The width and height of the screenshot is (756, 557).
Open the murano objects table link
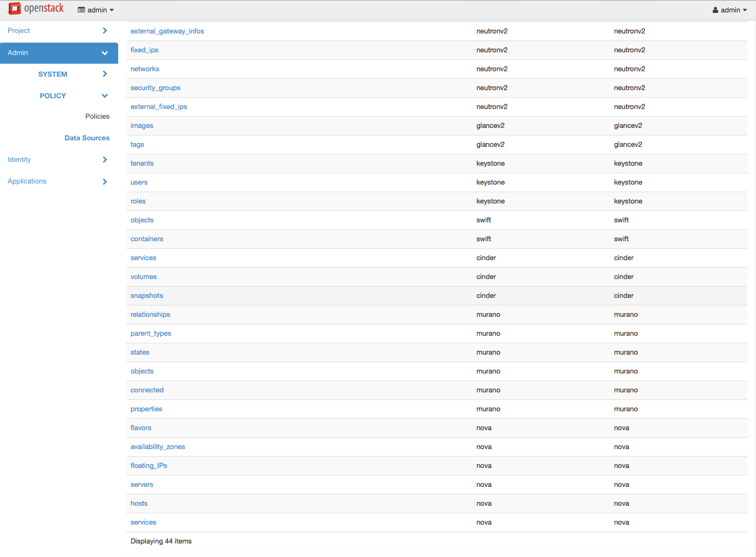[142, 371]
